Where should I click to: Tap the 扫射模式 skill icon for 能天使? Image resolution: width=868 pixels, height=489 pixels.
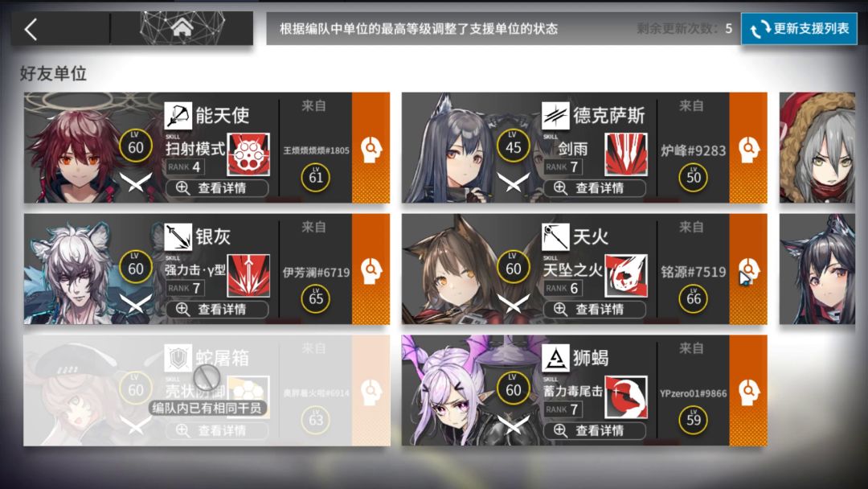click(x=248, y=154)
